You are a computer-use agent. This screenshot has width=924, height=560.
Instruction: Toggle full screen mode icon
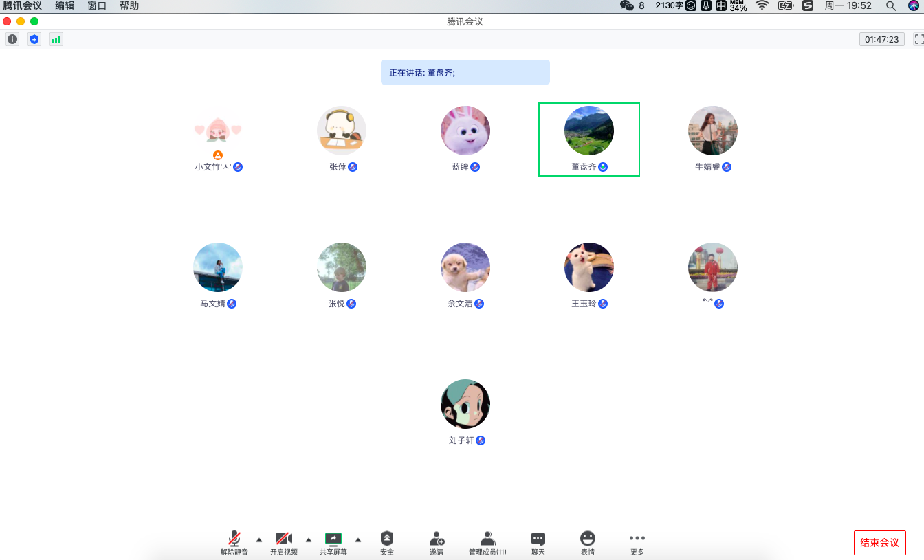918,39
